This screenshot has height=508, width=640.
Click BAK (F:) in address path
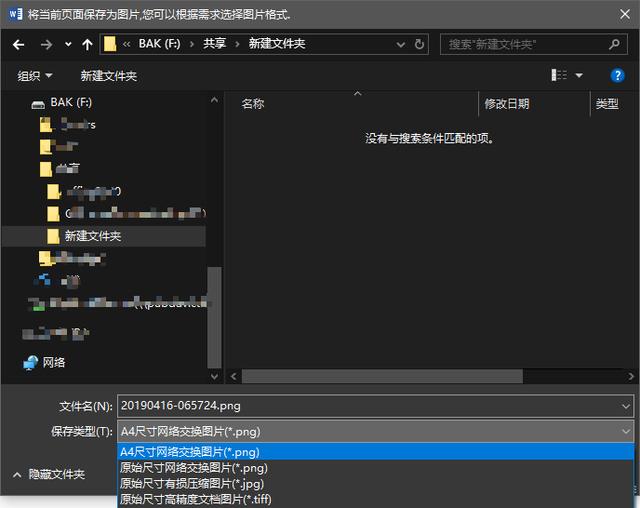pyautogui.click(x=159, y=43)
